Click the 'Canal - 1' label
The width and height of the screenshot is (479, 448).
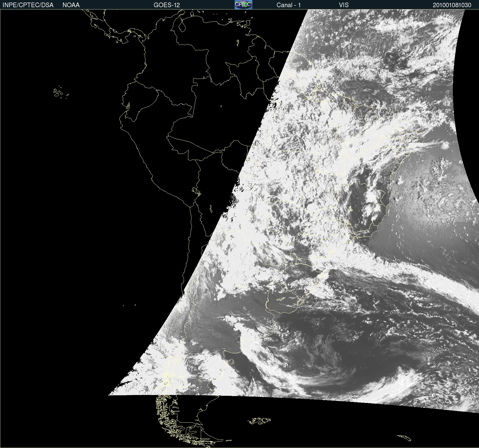[x=289, y=5]
